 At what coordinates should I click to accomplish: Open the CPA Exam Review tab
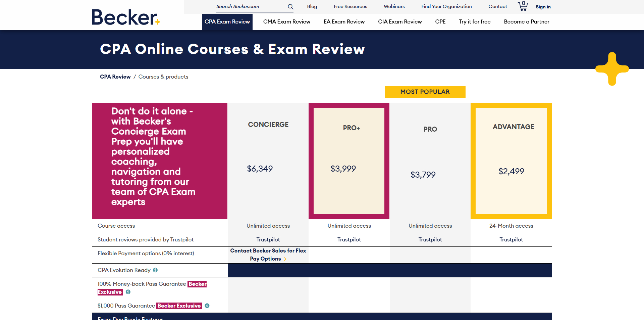click(x=227, y=22)
